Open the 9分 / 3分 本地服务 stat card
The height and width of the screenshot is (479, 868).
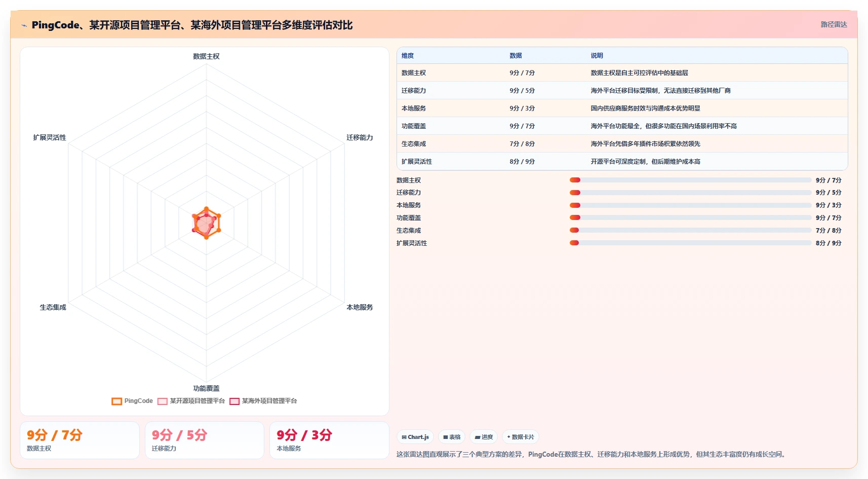point(329,440)
